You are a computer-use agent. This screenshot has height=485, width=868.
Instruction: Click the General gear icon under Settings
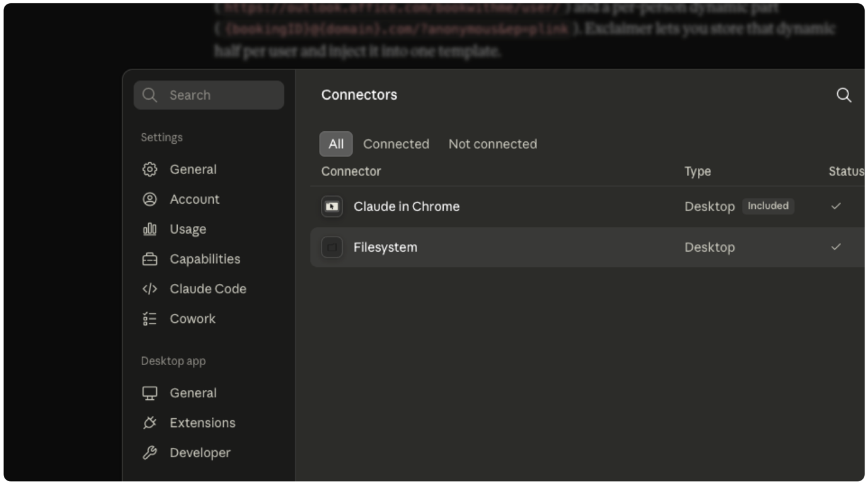pyautogui.click(x=149, y=169)
